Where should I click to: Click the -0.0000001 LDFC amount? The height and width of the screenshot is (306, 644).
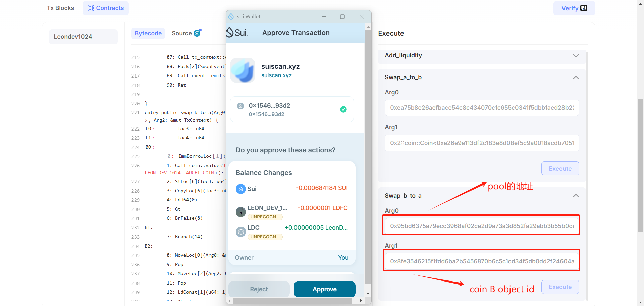click(323, 208)
